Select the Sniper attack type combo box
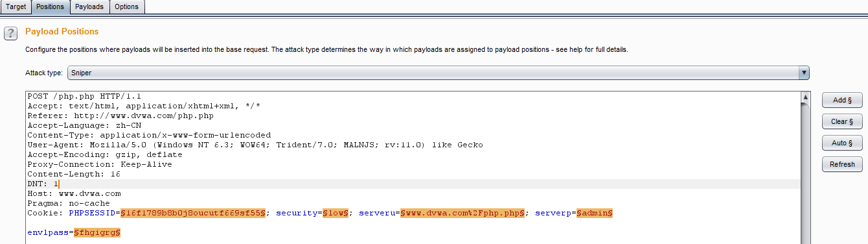Image resolution: width=868 pixels, height=244 pixels. 438,73
